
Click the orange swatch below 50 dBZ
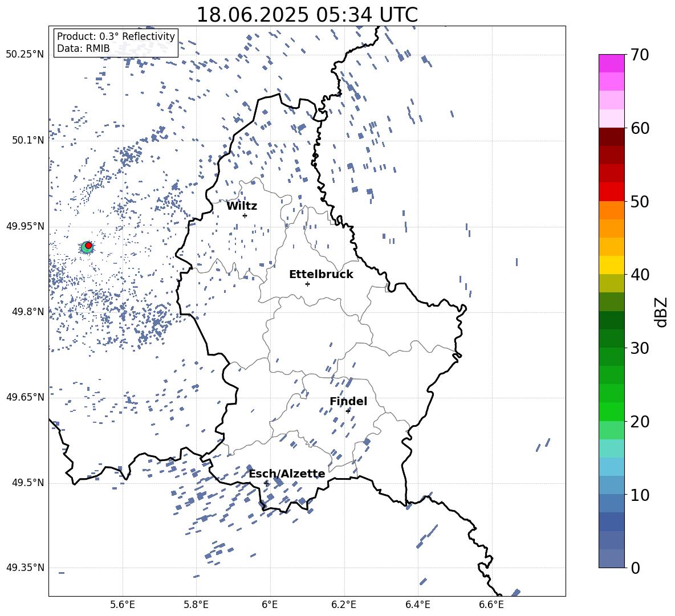tap(612, 210)
